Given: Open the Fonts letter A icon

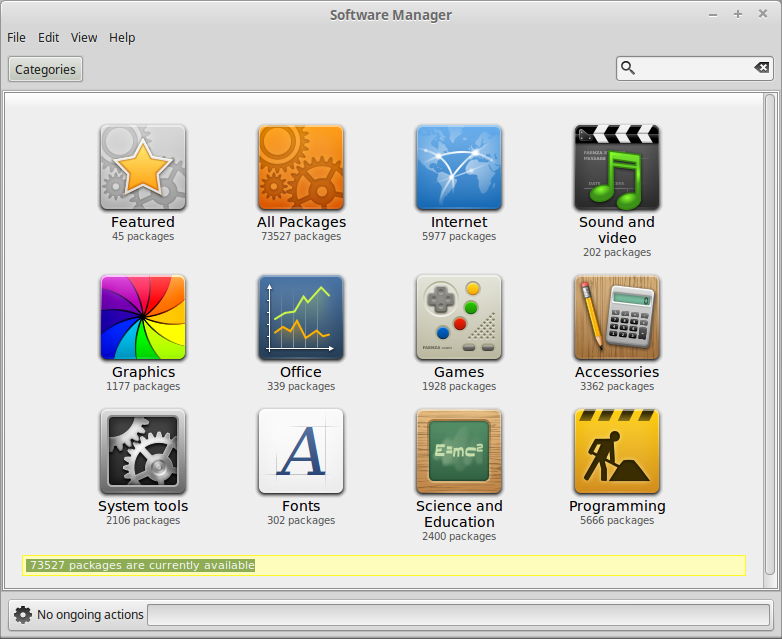Looking at the screenshot, I should (301, 451).
